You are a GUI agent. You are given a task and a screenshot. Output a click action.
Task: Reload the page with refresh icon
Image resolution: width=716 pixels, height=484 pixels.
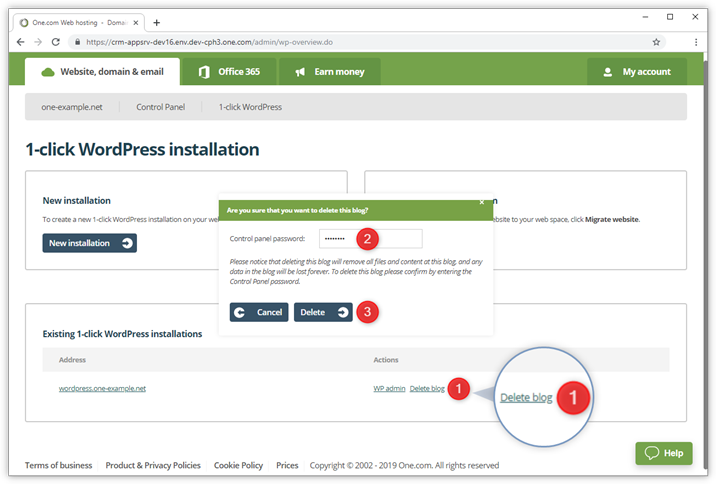(x=56, y=42)
